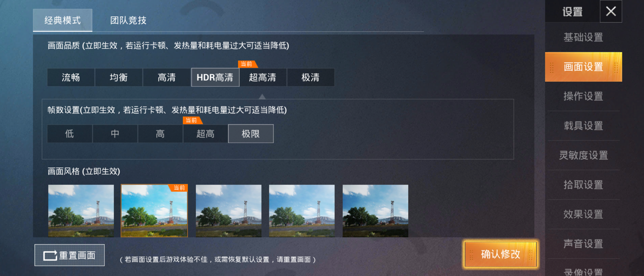
Task: Set frame rate to 低
Action: [70, 134]
